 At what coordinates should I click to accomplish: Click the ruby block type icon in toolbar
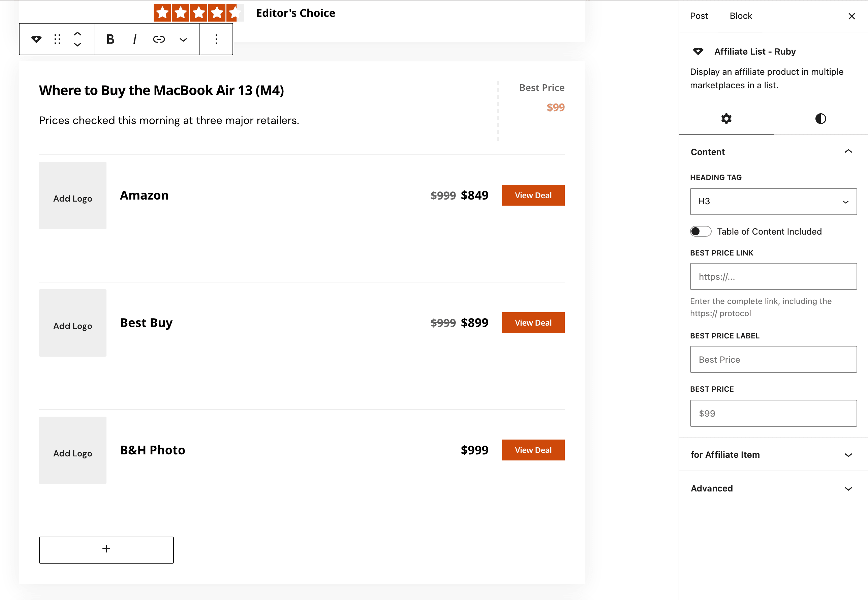pyautogui.click(x=36, y=39)
